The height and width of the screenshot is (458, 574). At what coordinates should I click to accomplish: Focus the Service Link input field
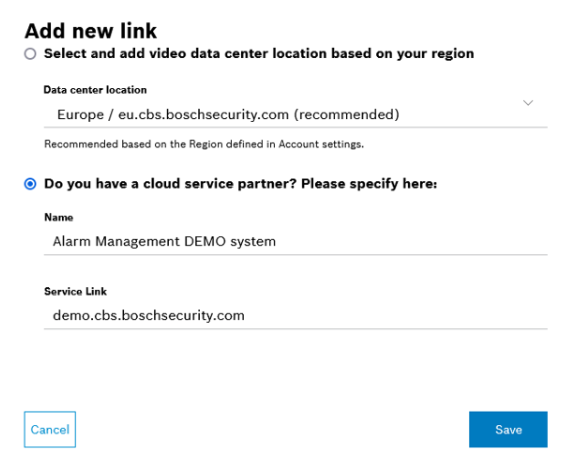click(295, 316)
